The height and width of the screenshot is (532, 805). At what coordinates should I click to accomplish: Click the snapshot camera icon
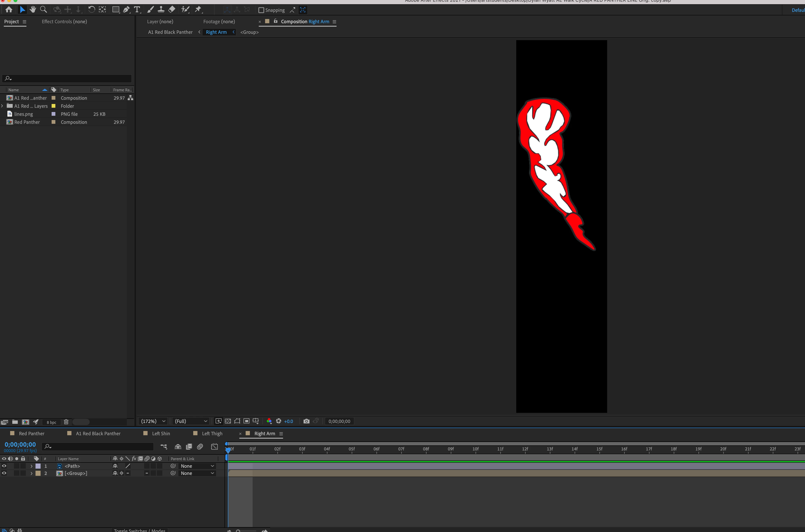(x=306, y=421)
